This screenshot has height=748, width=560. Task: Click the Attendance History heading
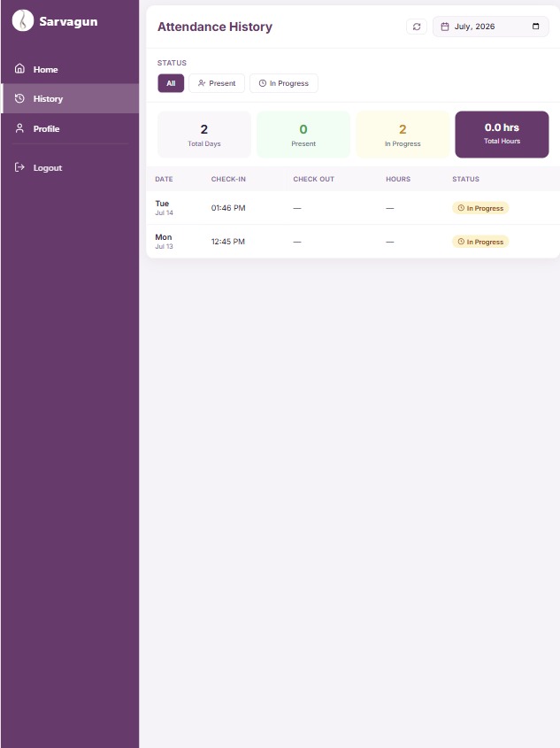(x=215, y=27)
